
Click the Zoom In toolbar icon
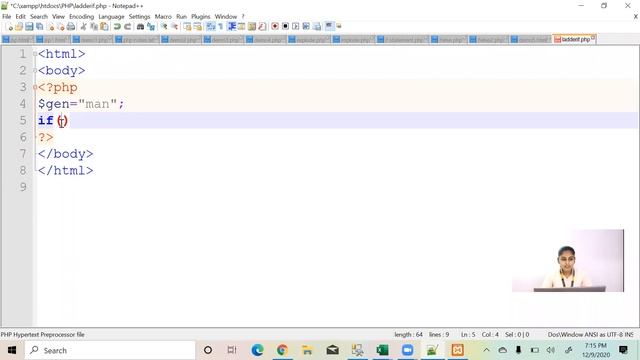point(164,27)
